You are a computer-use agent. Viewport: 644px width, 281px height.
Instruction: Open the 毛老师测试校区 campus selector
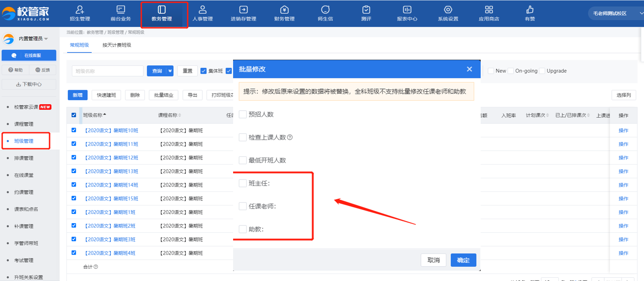click(x=614, y=13)
